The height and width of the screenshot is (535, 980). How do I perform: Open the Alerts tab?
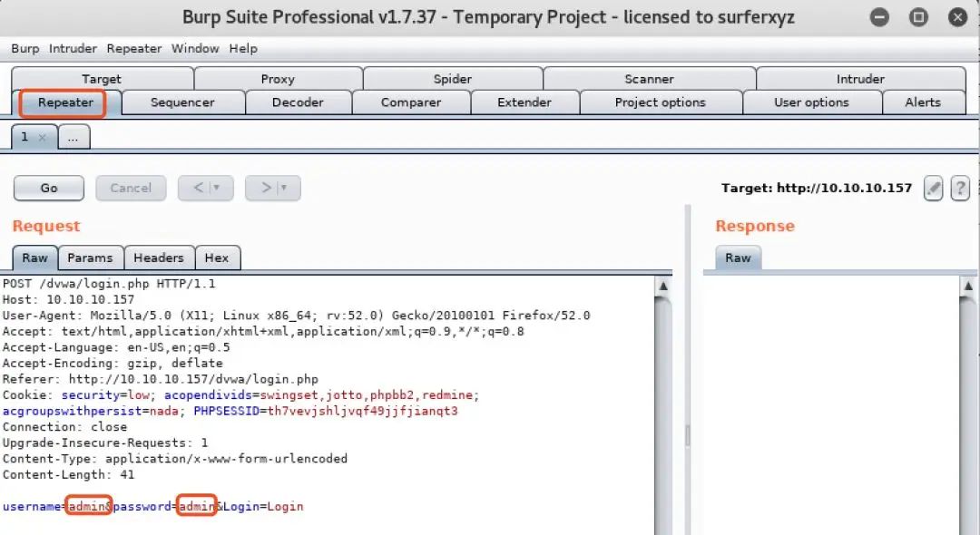coord(923,102)
